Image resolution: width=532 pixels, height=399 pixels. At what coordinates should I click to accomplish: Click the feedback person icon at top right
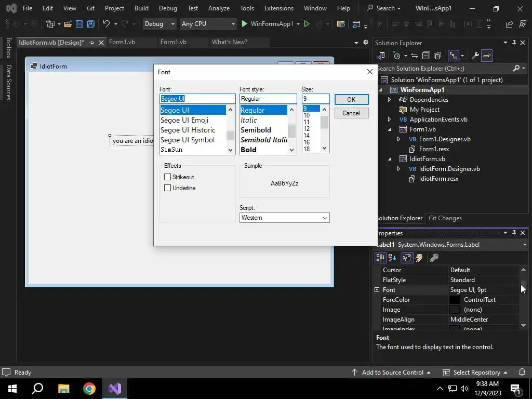pyautogui.click(x=523, y=24)
